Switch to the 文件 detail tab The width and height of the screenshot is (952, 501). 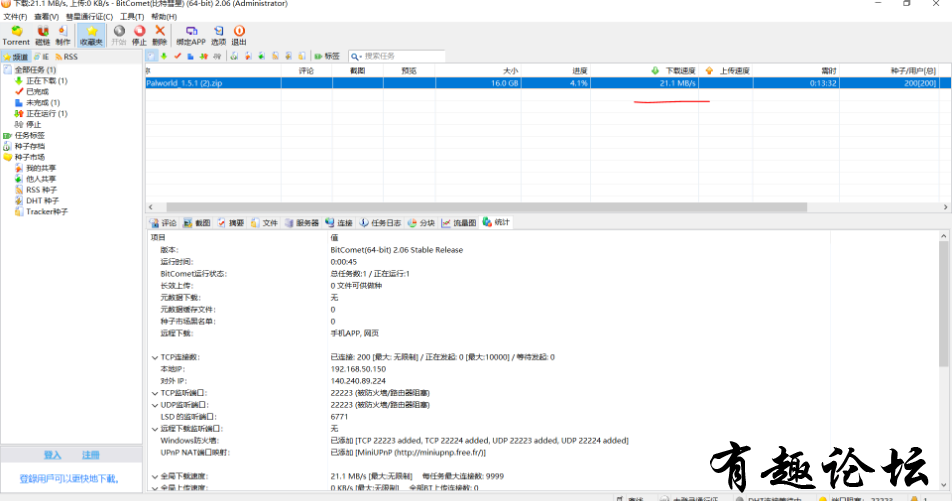click(264, 223)
